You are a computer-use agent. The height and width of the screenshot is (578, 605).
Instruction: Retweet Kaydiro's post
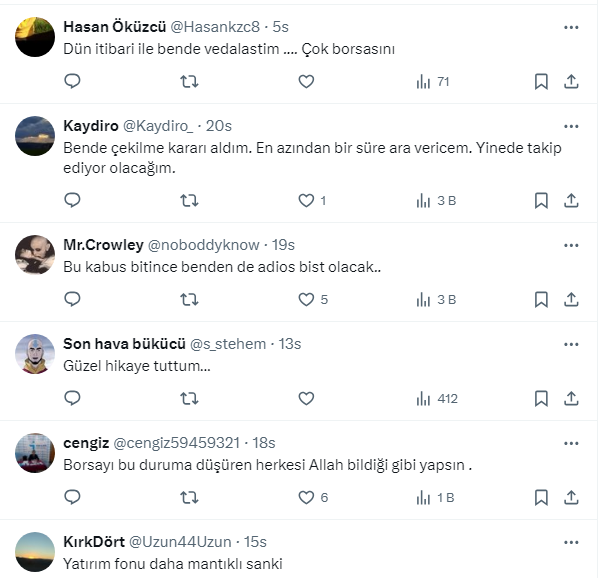pyautogui.click(x=188, y=200)
